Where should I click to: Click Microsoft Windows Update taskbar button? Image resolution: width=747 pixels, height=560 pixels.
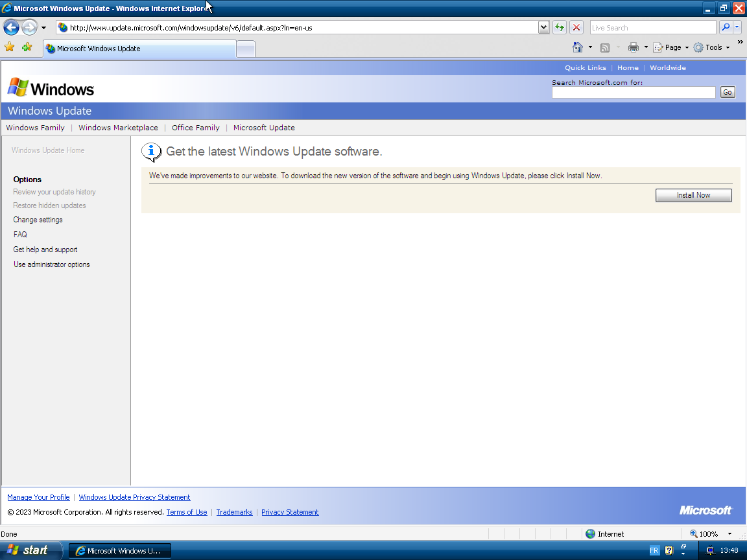120,551
